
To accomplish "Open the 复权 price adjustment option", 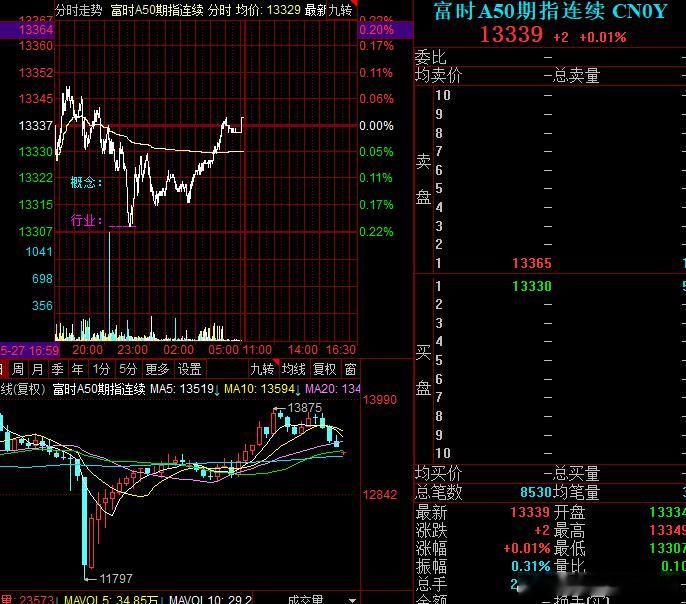I will 325,369.
